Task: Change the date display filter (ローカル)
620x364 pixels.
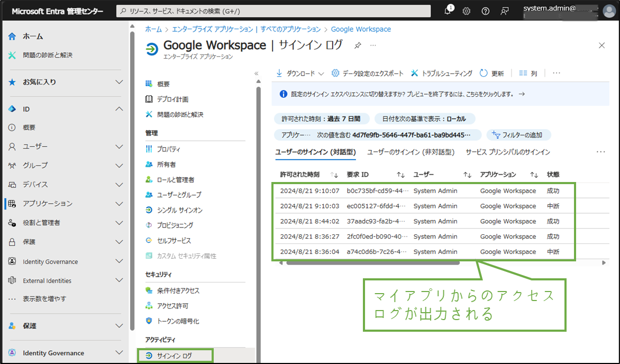Action: tap(425, 119)
